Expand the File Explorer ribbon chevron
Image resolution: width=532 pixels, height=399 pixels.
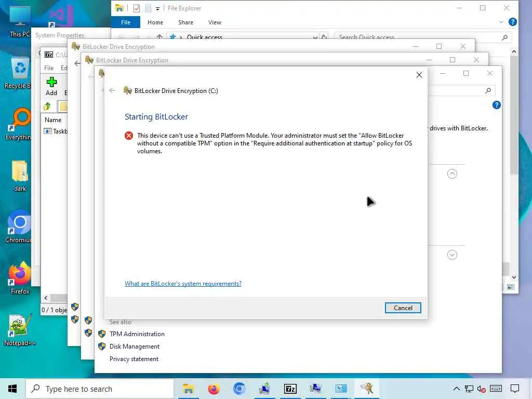tap(501, 22)
